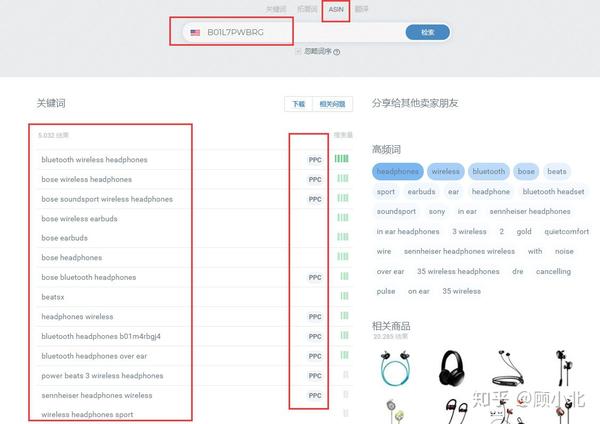
Task: Click the 相关问题 button
Action: (332, 104)
